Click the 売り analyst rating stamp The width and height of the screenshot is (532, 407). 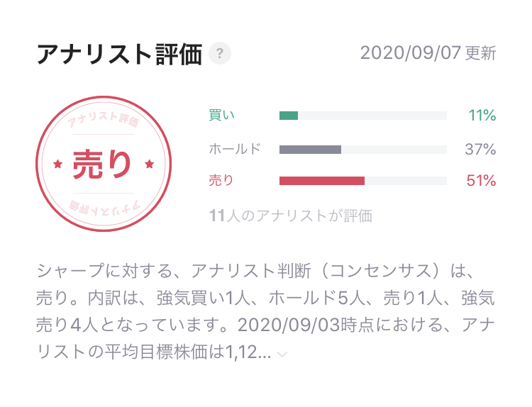103,164
